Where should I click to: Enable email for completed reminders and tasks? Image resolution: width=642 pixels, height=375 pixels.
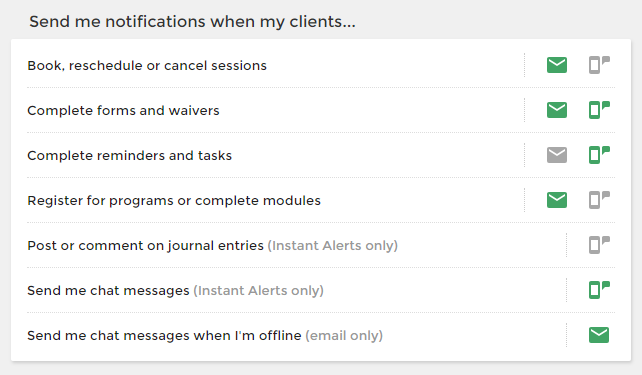tap(557, 155)
